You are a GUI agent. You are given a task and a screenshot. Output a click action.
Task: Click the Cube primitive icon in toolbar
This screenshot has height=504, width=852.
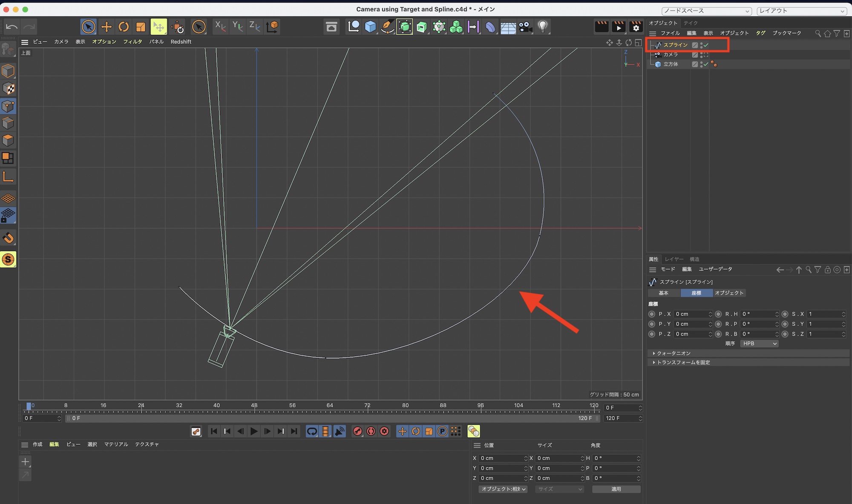click(370, 27)
